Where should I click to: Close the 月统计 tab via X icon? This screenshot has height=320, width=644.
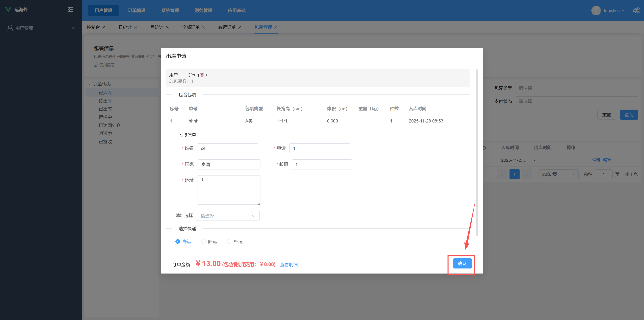click(x=167, y=27)
